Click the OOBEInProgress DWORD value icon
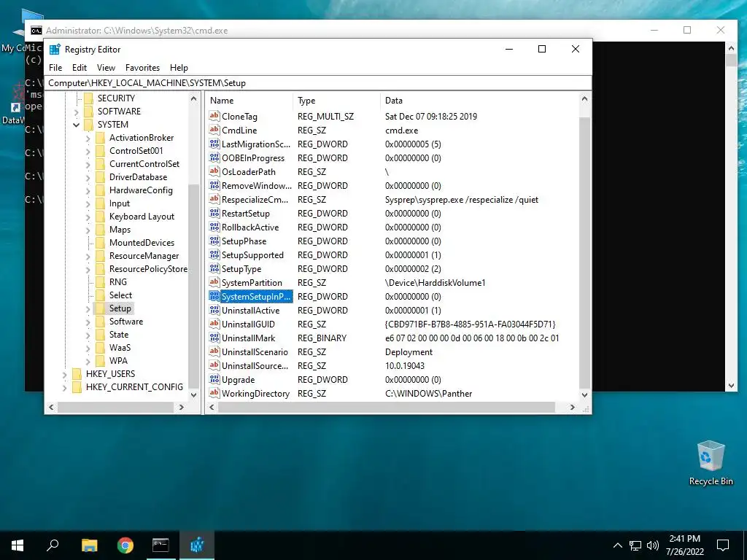The width and height of the screenshot is (747, 560). (x=214, y=157)
